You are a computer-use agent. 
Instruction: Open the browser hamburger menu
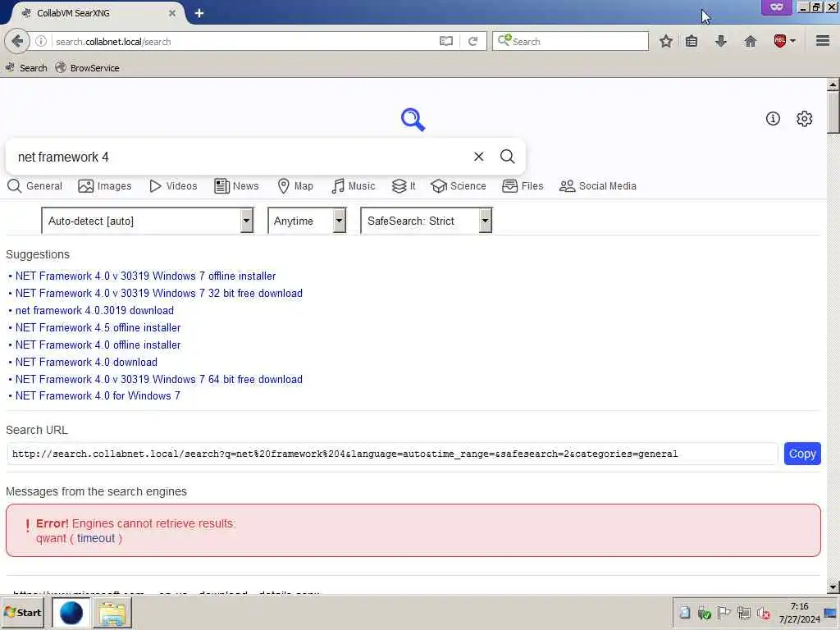pyautogui.click(x=823, y=41)
